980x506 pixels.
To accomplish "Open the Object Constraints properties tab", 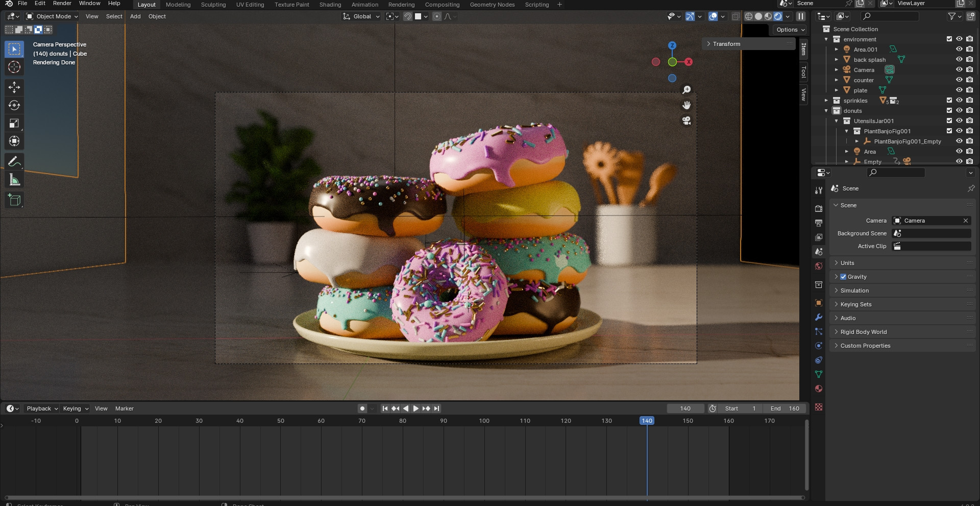I will coord(819,360).
